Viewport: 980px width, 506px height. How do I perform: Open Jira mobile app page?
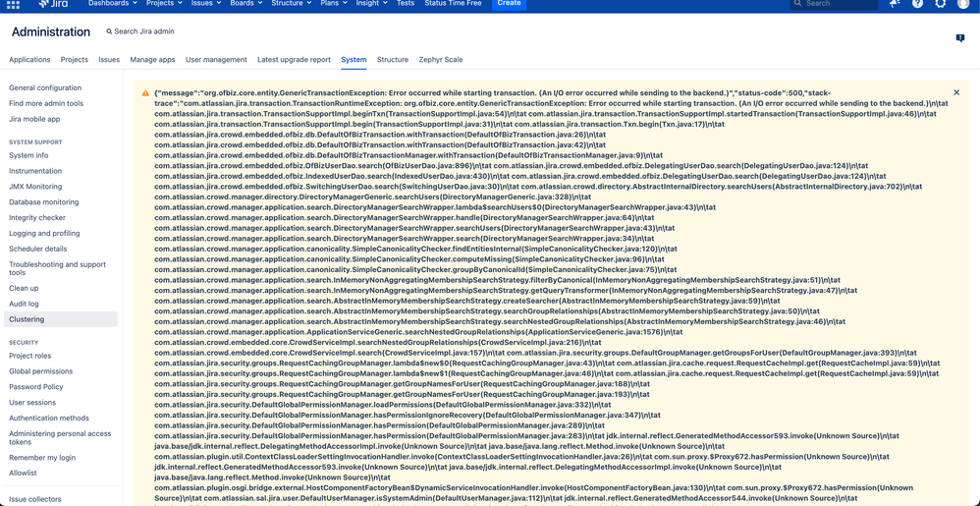(x=34, y=119)
